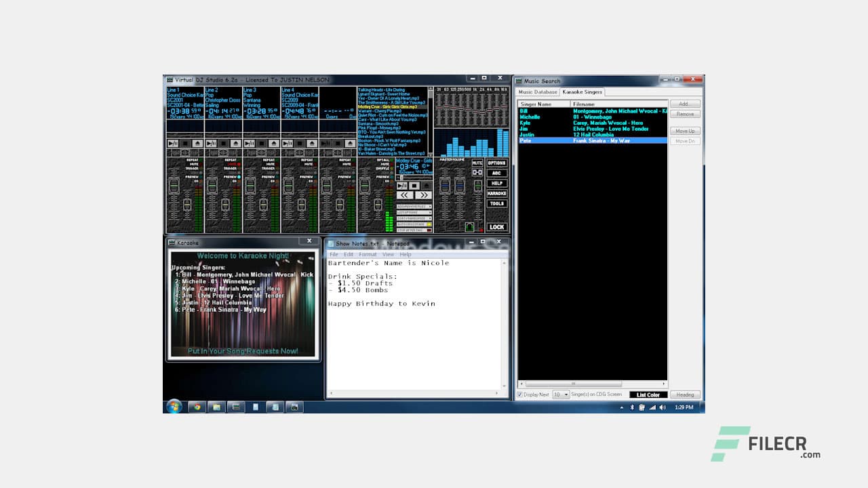Screen dimensions: 868x488
Task: Skip backward using the double-arrow icon
Action: tap(405, 195)
